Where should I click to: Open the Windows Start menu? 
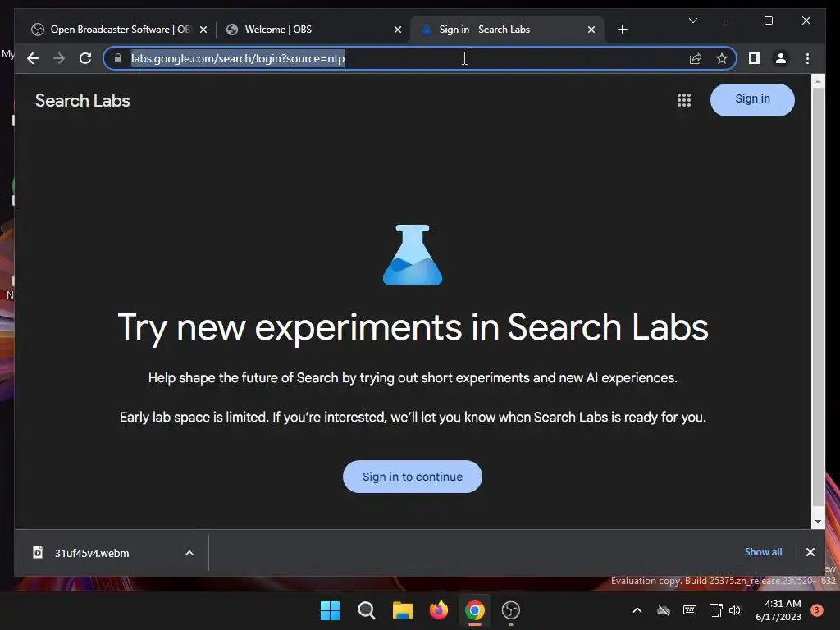click(330, 610)
